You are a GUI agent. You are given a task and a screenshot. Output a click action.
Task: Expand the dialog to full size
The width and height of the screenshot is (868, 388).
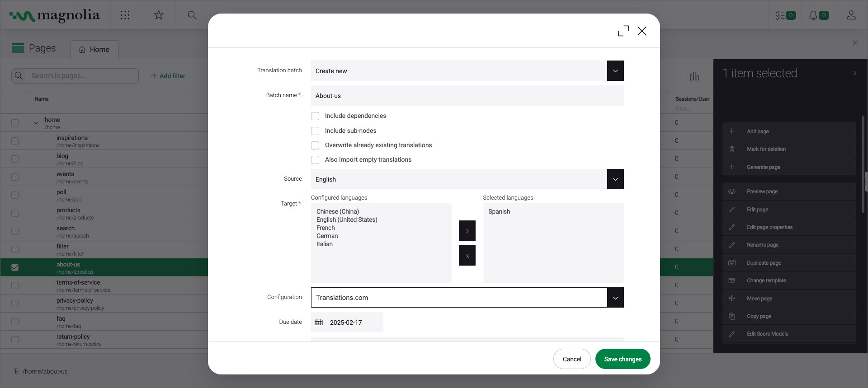(x=623, y=31)
